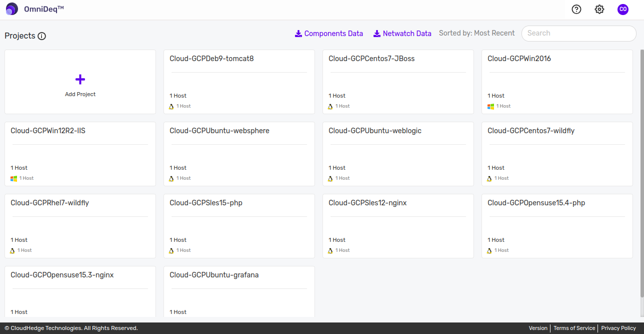Image resolution: width=644 pixels, height=334 pixels.
Task: Download Components Data
Action: 329,34
